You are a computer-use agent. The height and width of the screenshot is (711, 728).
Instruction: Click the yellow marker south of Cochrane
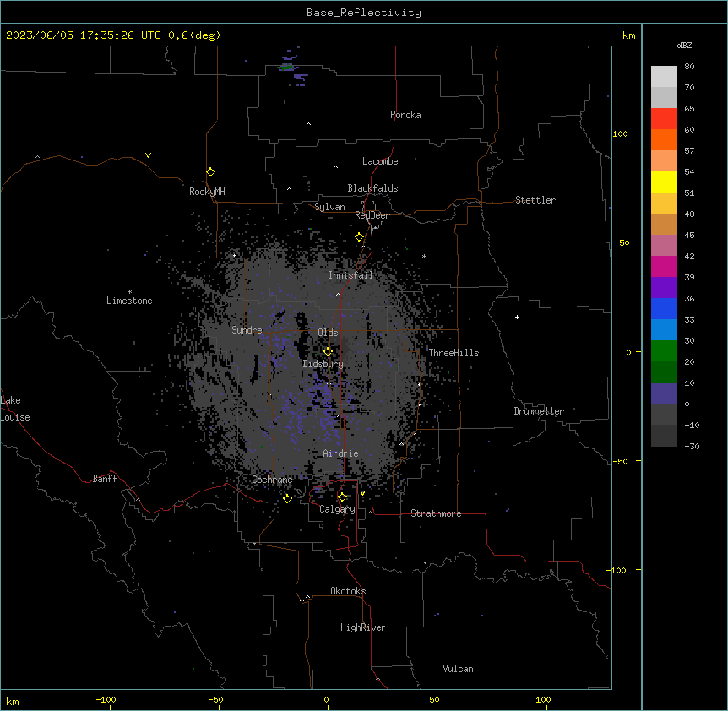coord(287,498)
